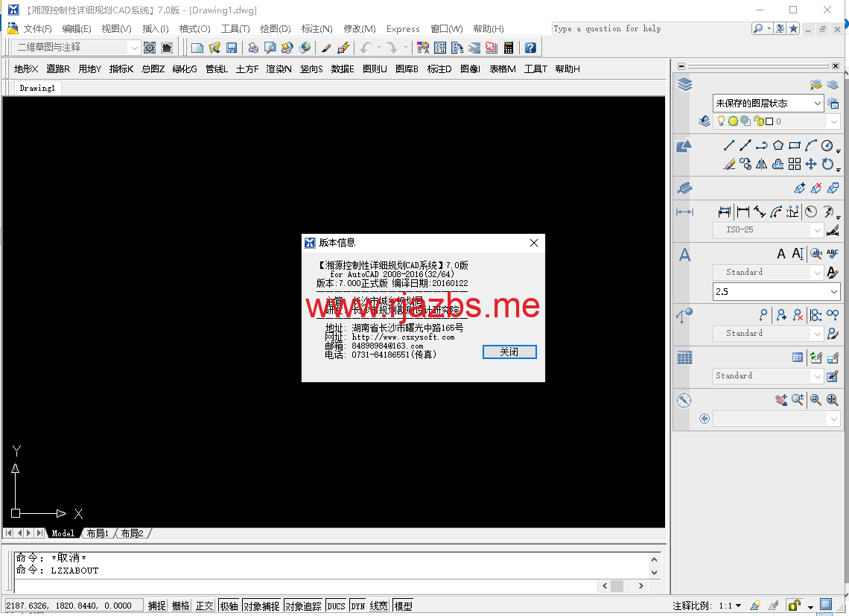Pick the Rectangle draw tool
Image resolution: width=849 pixels, height=616 pixels.
[795, 146]
